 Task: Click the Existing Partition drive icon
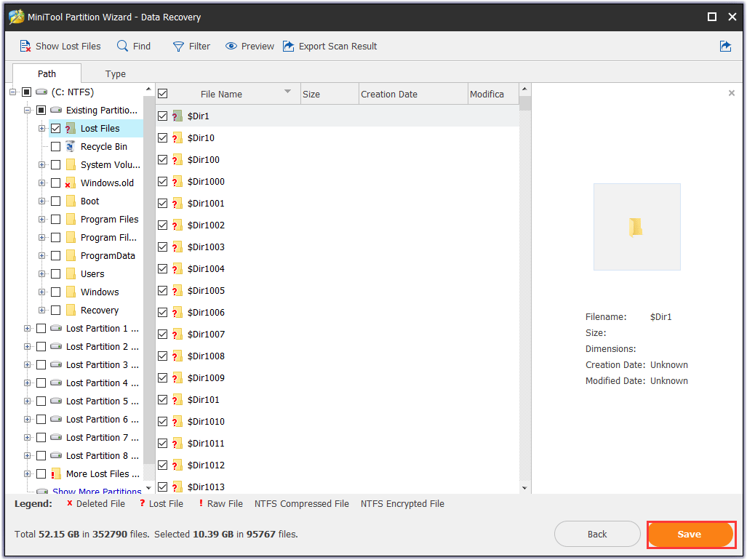(56, 110)
